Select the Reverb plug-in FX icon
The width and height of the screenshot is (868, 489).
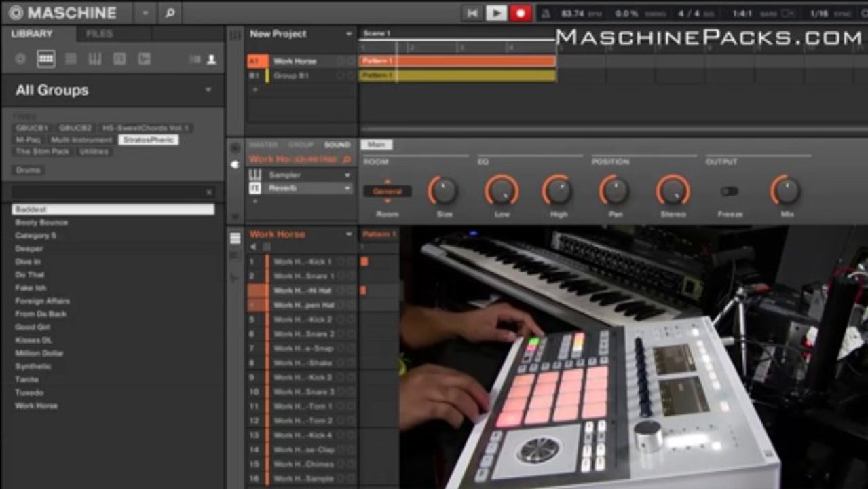tap(255, 188)
